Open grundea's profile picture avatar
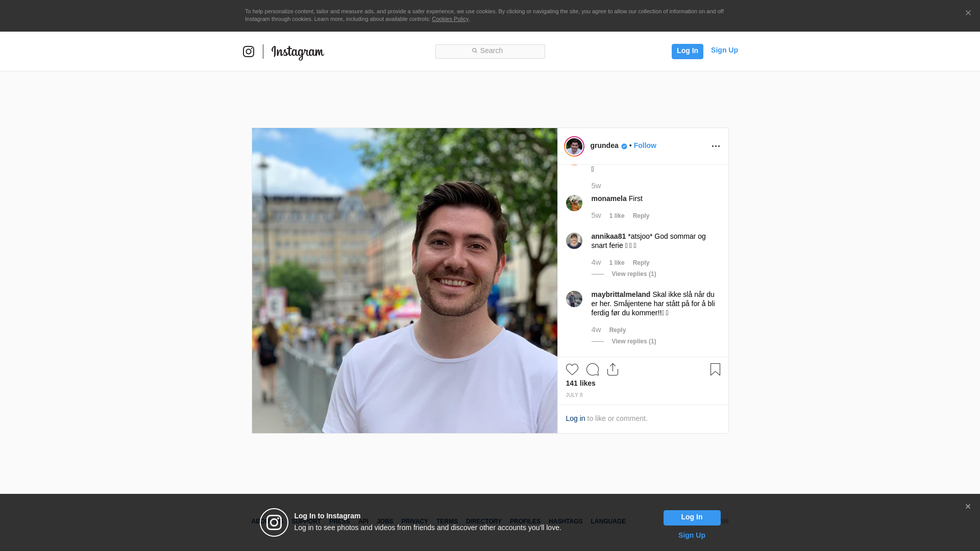Viewport: 980px width, 551px height. pyautogui.click(x=574, y=146)
